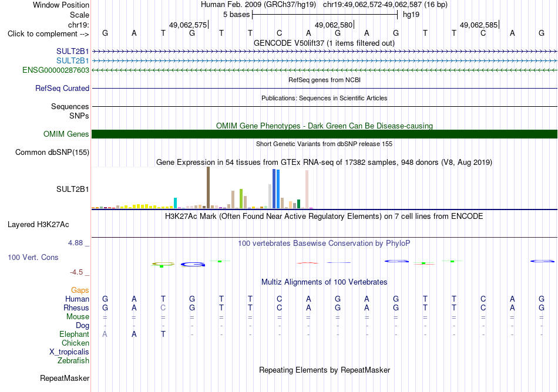This screenshot has height=392, width=558.
Task: Open the Layered H3K27Ac track label
Action: [38, 225]
